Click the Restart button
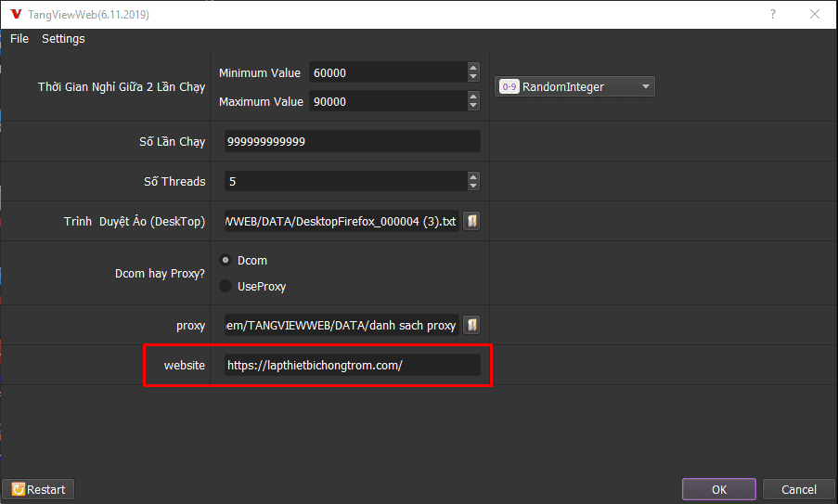Screen dimensions: 838x504 coord(38,489)
